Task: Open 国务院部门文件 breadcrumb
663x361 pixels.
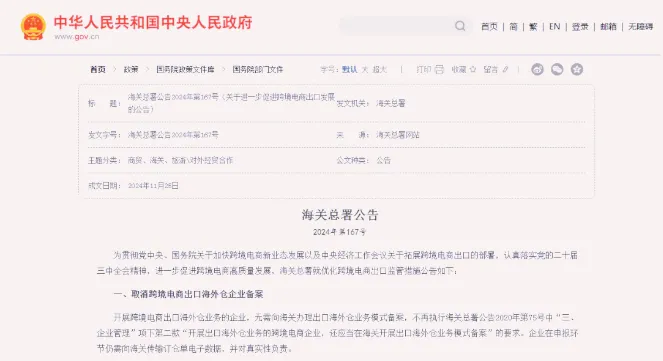Action: (x=258, y=69)
